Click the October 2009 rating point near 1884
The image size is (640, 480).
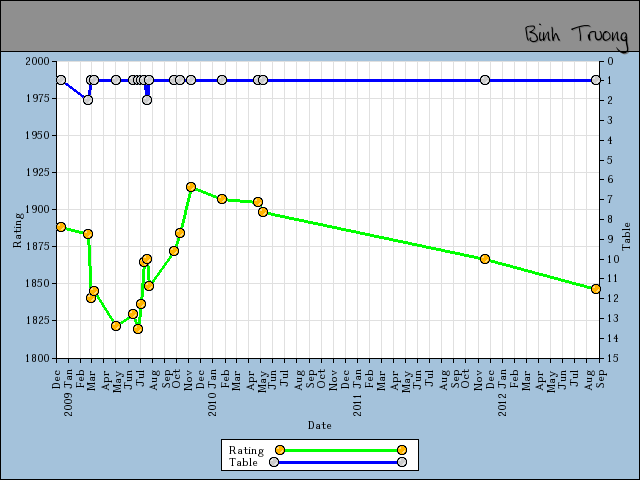coord(180,233)
